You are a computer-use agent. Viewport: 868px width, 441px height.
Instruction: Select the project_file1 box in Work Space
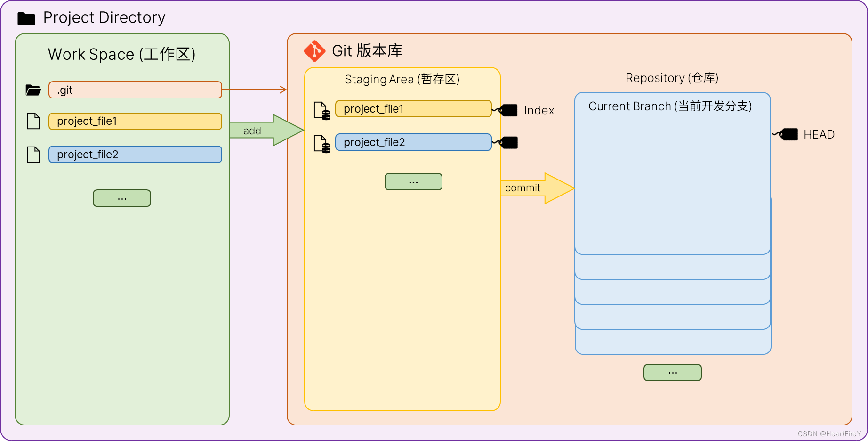(135, 121)
